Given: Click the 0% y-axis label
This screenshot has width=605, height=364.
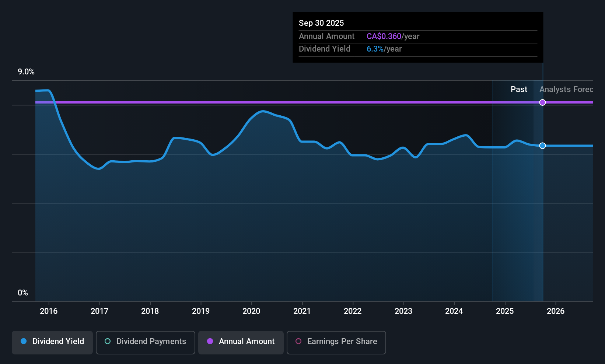Looking at the screenshot, I should coord(23,293).
